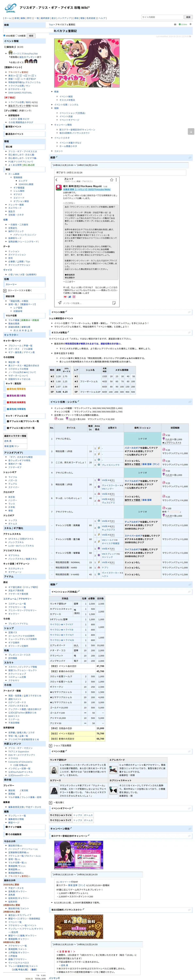Open the mail icon near page header
The width and height of the screenshot is (196, 980).
pyautogui.click(x=175, y=24)
